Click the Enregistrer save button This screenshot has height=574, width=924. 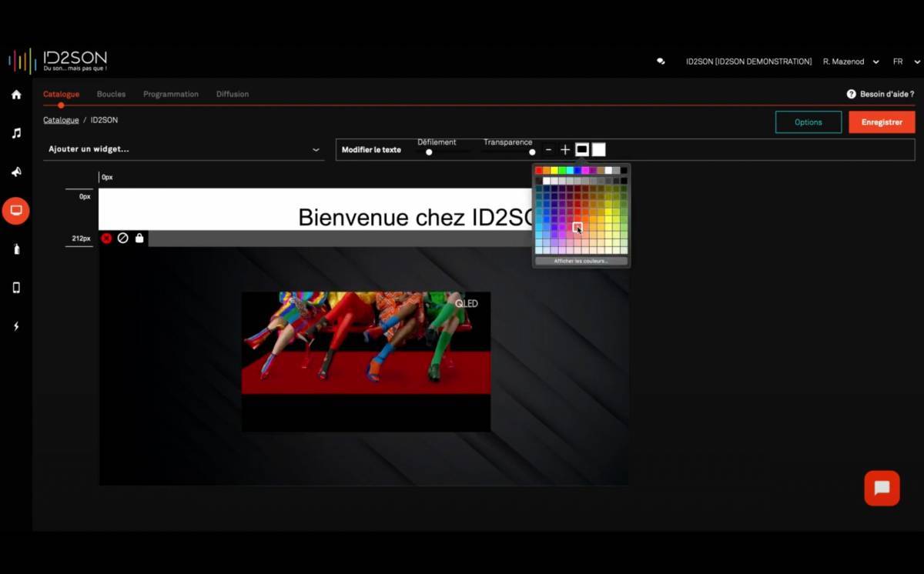pos(882,122)
